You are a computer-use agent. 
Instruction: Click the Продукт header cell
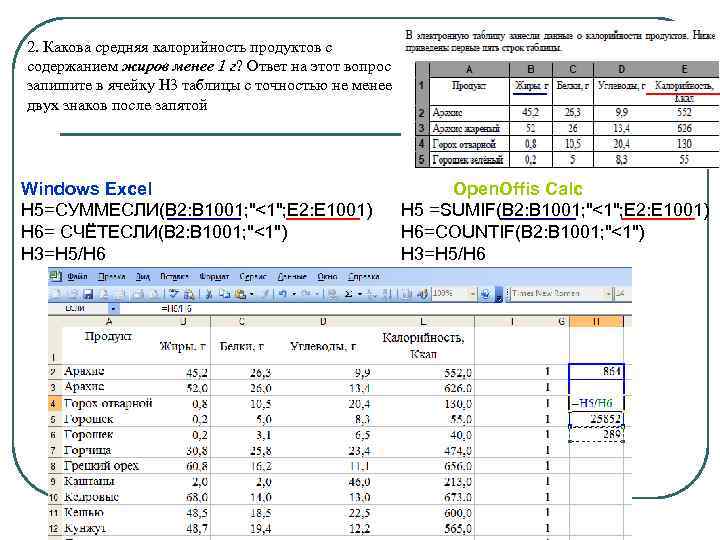[x=109, y=344]
